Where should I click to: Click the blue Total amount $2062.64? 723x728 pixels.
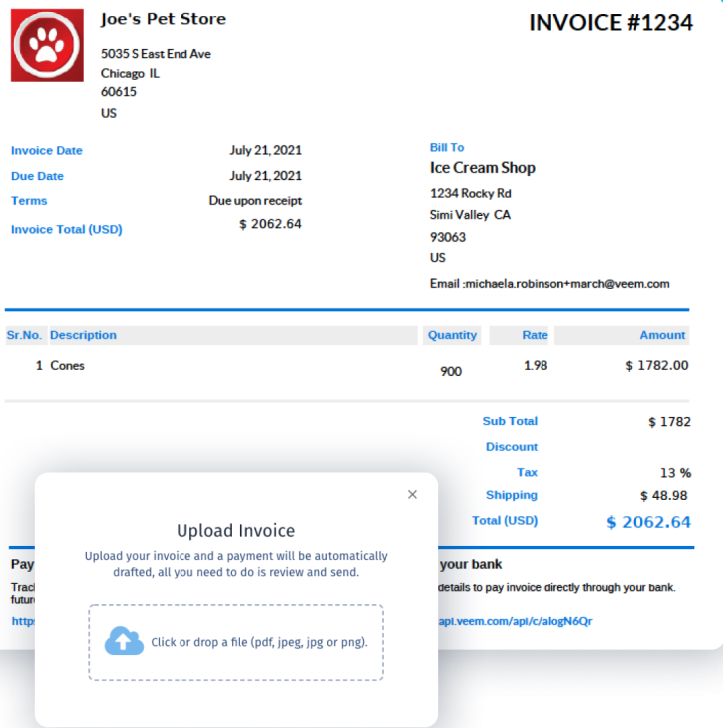[x=648, y=522]
